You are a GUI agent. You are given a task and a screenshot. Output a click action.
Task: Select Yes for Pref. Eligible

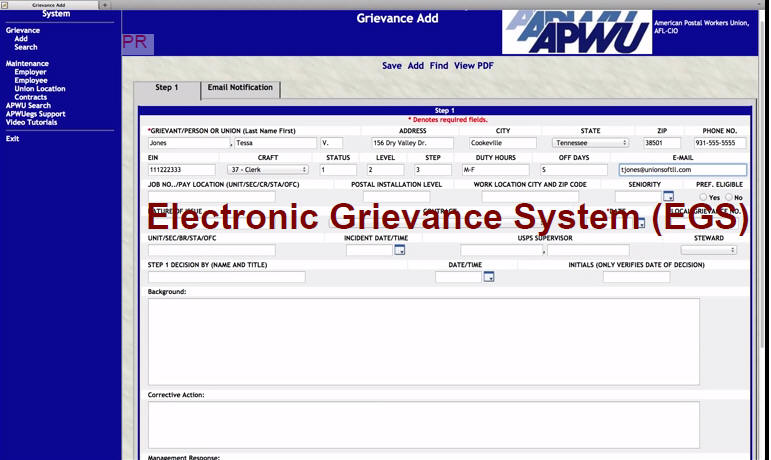[x=703, y=197]
